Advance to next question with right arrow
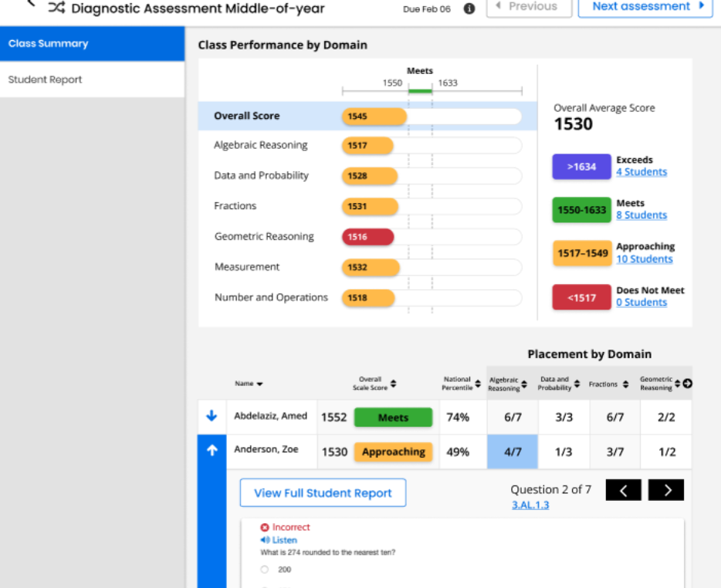This screenshot has height=588, width=721. tap(665, 490)
